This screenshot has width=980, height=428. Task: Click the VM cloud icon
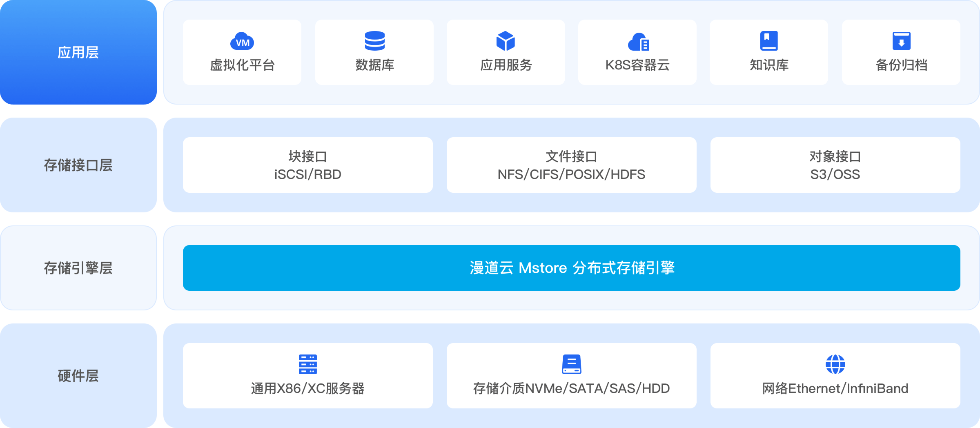point(242,41)
